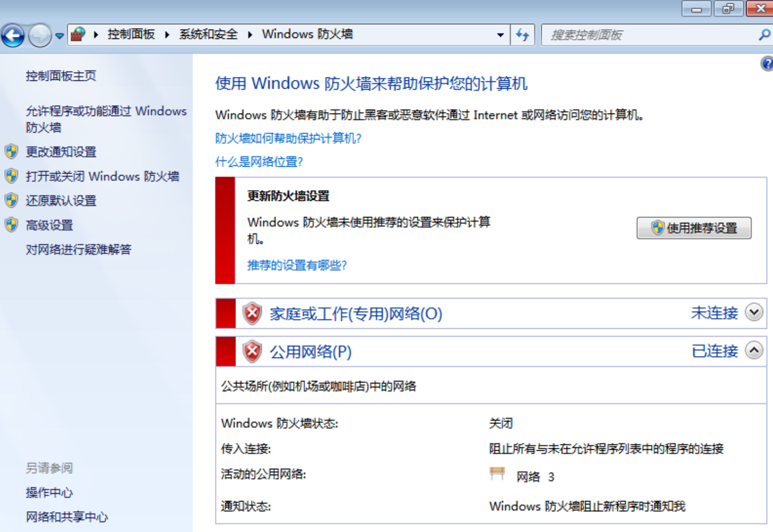Click the firewall icon in the address bar
The height and width of the screenshot is (532, 773).
tap(79, 34)
